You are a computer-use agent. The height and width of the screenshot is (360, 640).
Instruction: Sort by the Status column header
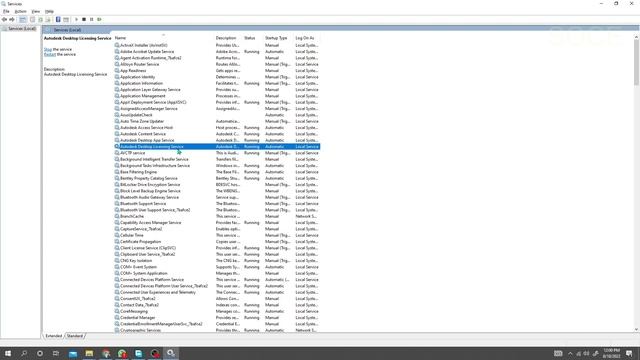(249, 38)
